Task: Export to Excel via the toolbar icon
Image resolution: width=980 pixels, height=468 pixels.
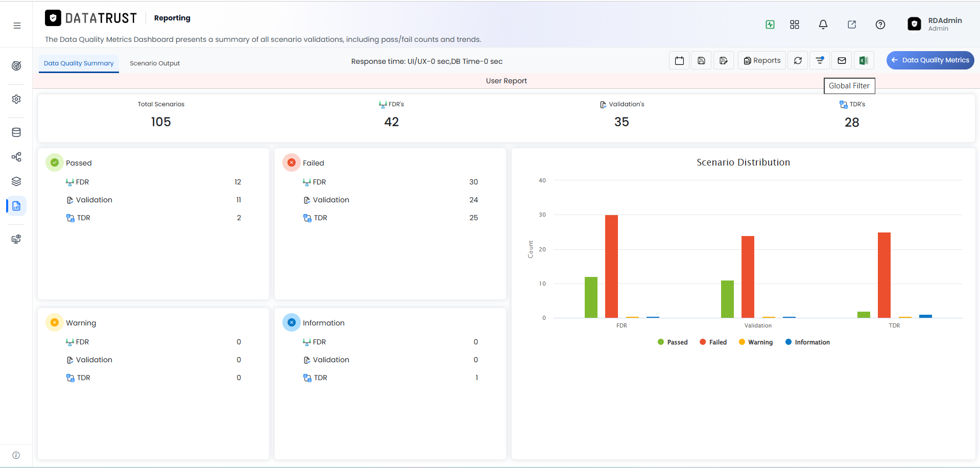Action: pos(864,60)
